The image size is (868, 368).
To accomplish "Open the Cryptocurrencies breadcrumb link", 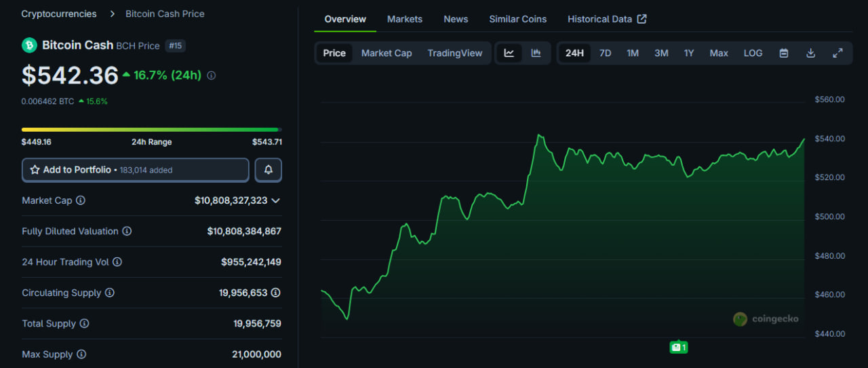I will pyautogui.click(x=59, y=14).
